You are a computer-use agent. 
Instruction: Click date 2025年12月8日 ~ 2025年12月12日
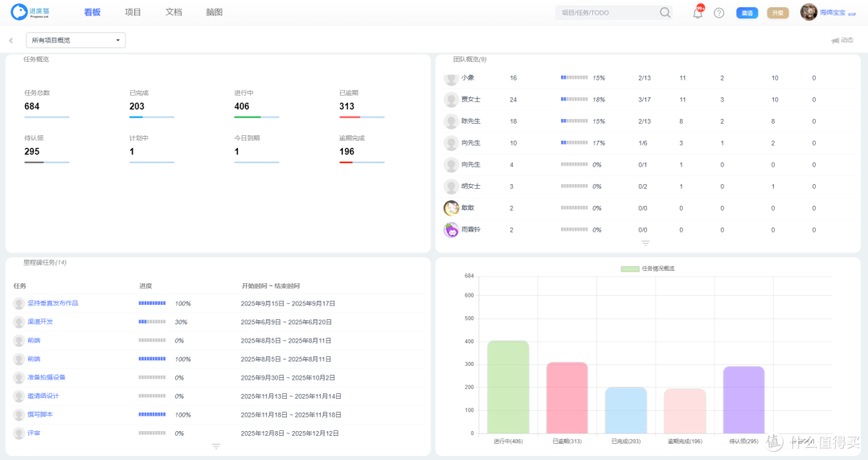pos(289,433)
